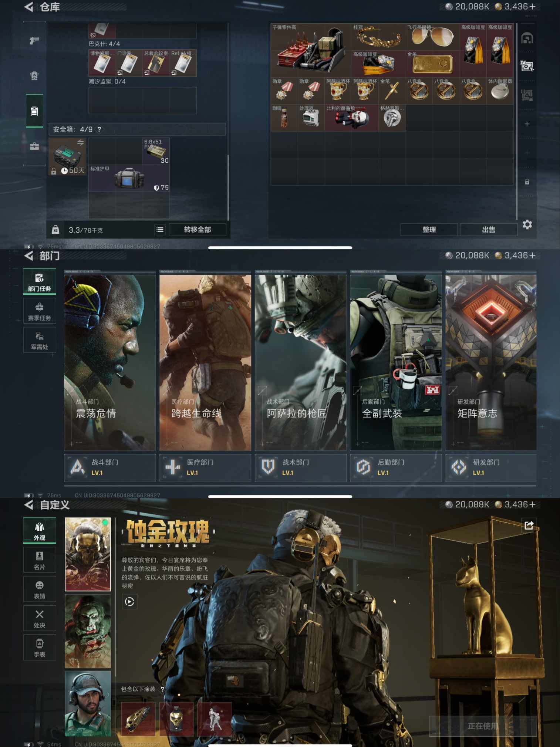Click the share icon above cat statue
Screen dimensions: 560x747
(529, 525)
